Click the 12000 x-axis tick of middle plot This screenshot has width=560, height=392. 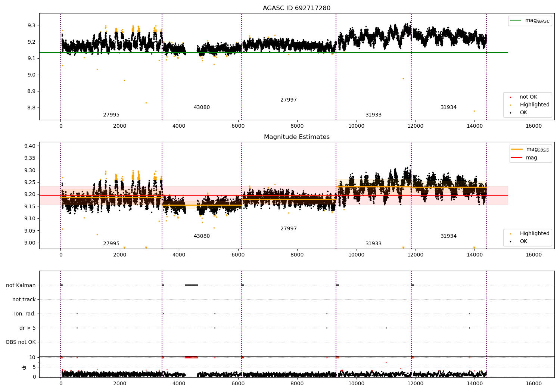click(415, 255)
